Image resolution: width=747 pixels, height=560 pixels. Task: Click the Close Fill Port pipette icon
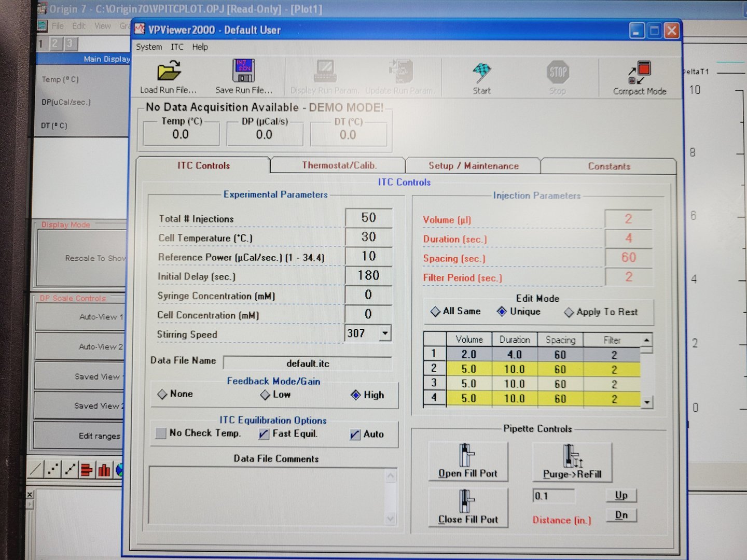(x=464, y=502)
